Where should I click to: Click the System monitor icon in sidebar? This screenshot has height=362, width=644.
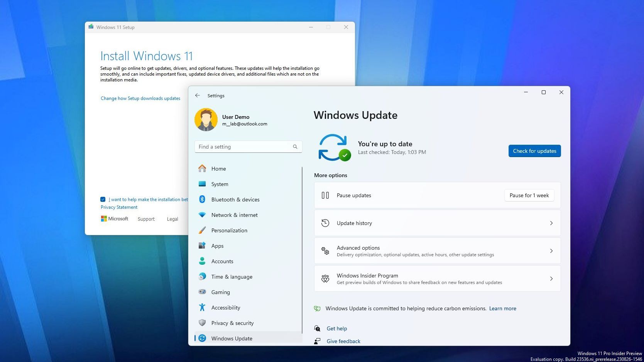tap(202, 184)
